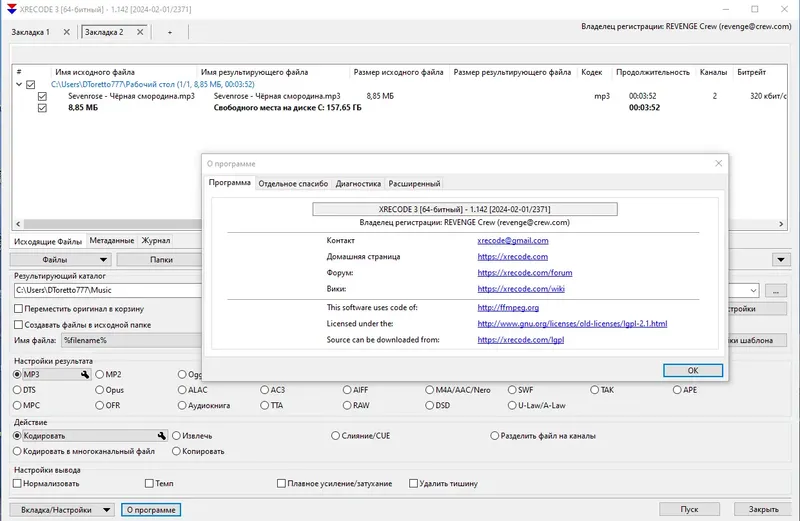Enable Создавать файлы в исходной папке

[18, 325]
